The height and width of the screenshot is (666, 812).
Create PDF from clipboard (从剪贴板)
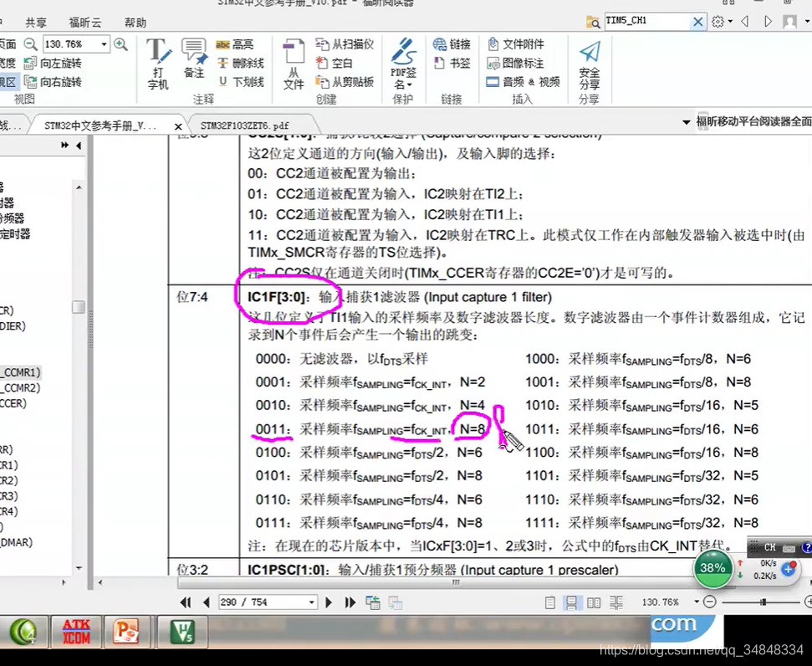[345, 82]
